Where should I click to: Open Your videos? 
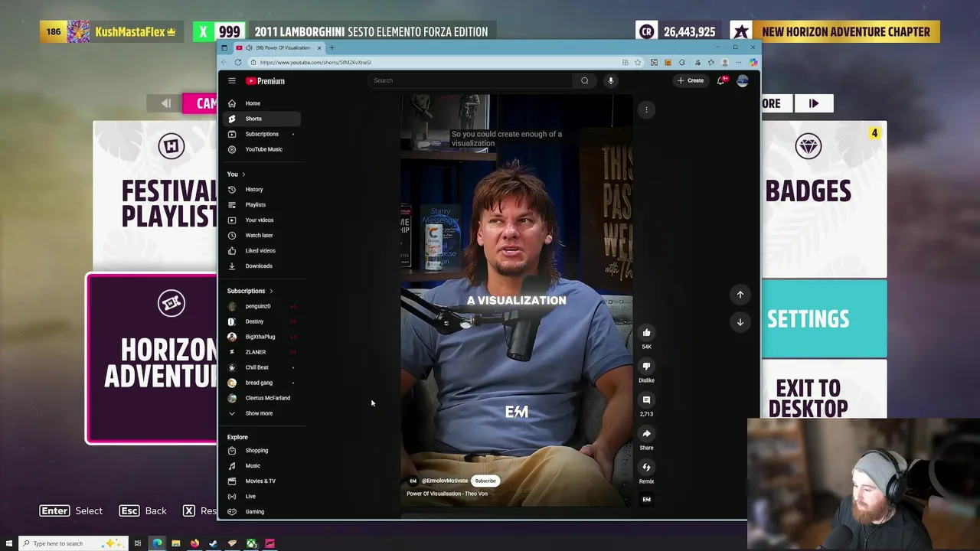[x=262, y=220]
